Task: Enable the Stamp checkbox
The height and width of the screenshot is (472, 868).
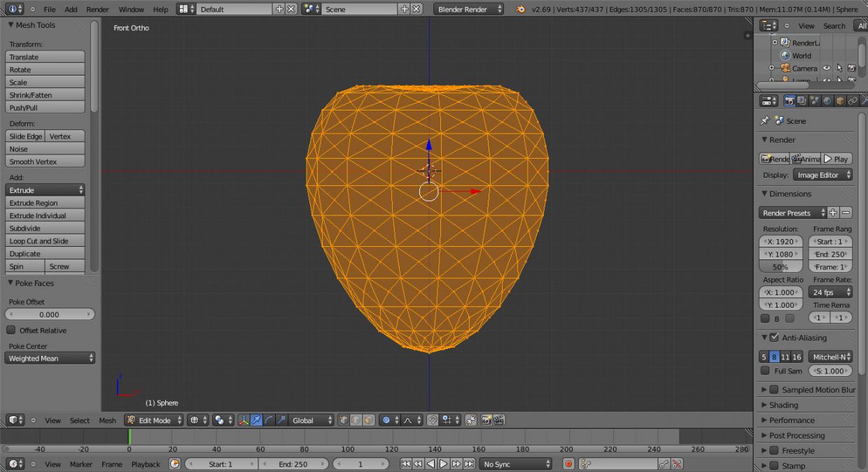Action: pyautogui.click(x=773, y=466)
